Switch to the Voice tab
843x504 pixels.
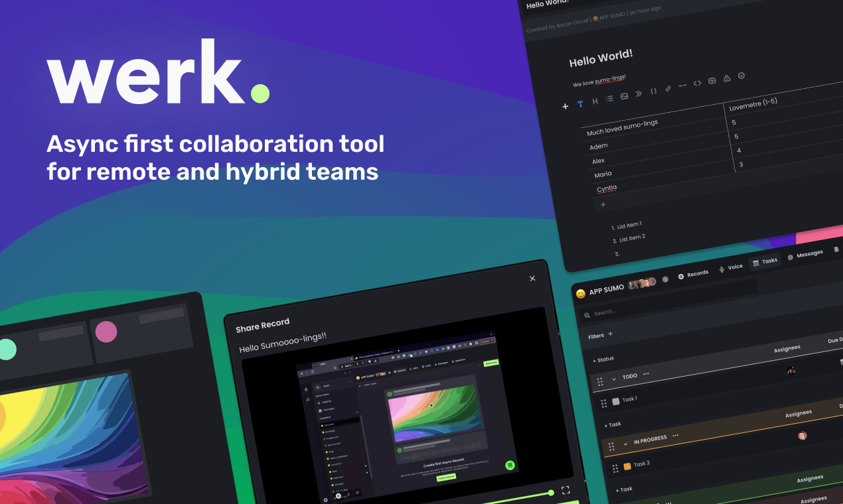731,268
